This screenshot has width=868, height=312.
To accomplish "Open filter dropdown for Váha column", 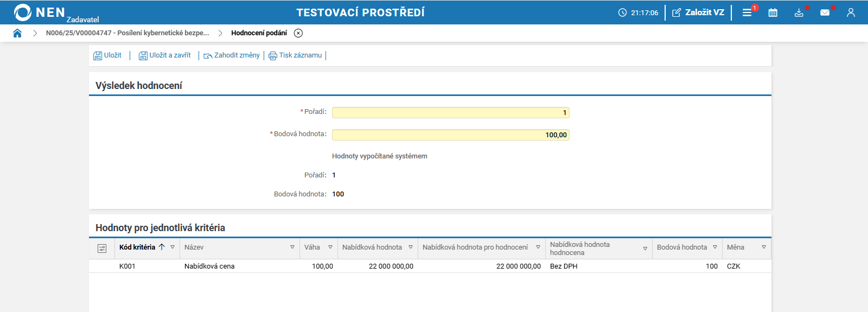I will point(330,247).
